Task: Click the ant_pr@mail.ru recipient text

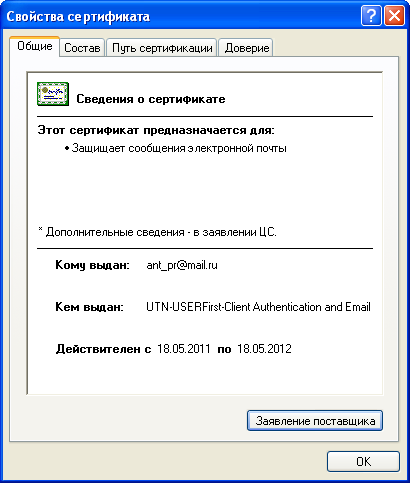Action: pos(182,265)
